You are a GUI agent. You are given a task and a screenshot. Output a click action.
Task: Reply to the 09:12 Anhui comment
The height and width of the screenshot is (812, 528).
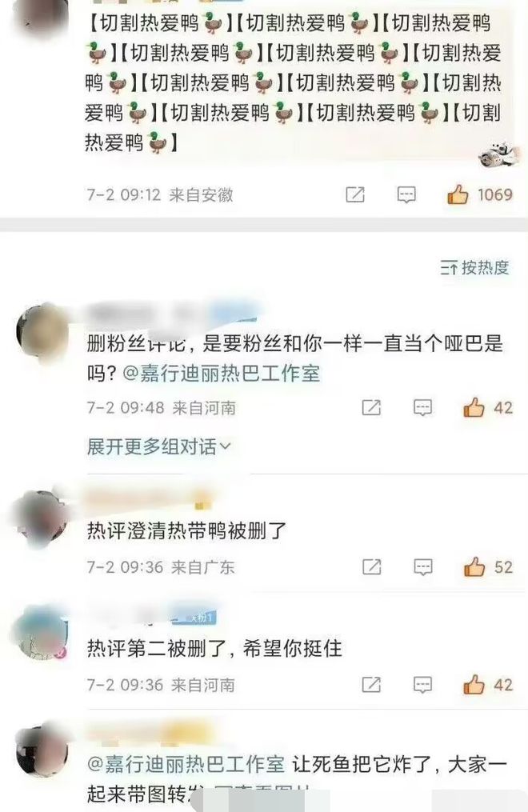[x=406, y=194]
